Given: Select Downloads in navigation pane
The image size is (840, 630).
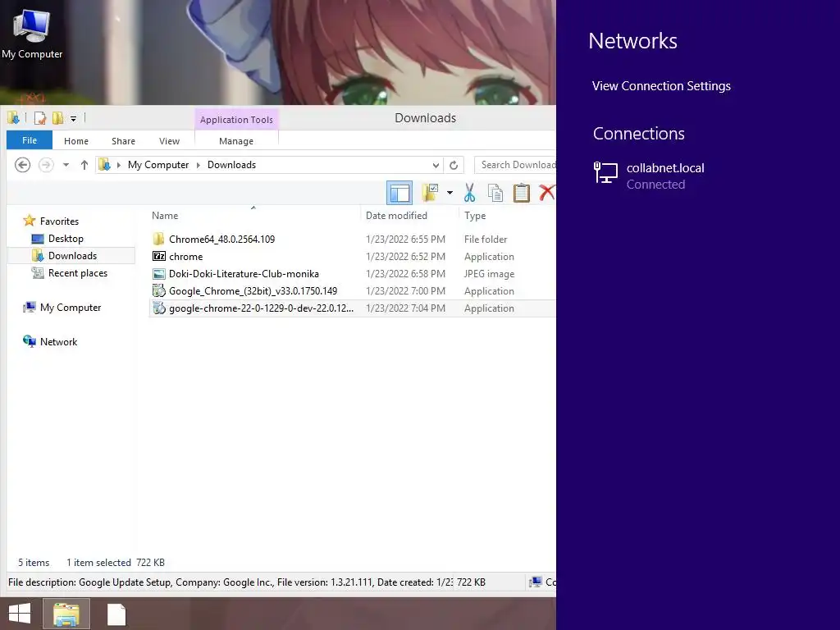Looking at the screenshot, I should pos(72,256).
